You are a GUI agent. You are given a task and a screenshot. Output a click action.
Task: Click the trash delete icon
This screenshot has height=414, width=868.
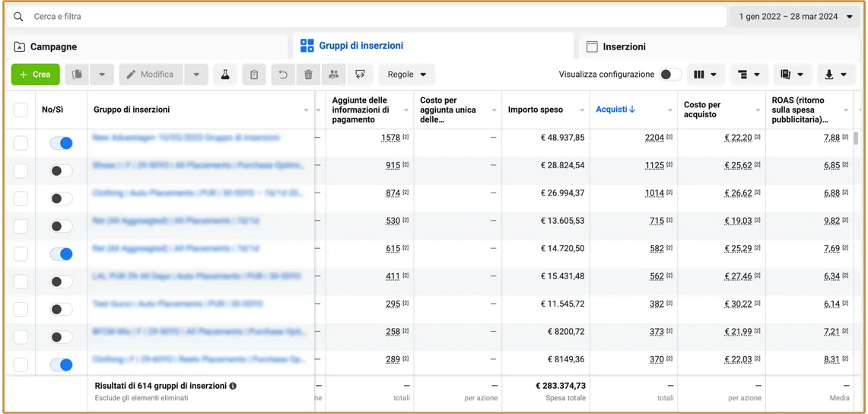pos(308,74)
